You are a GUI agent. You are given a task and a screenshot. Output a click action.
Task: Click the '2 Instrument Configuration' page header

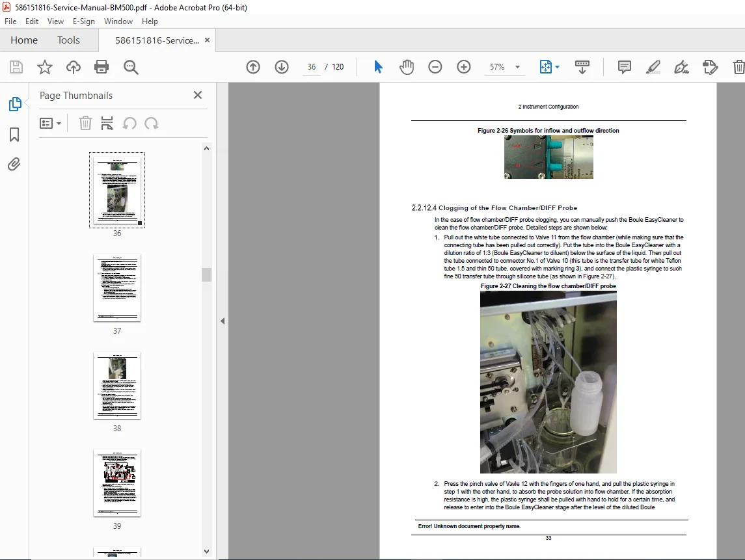[549, 107]
